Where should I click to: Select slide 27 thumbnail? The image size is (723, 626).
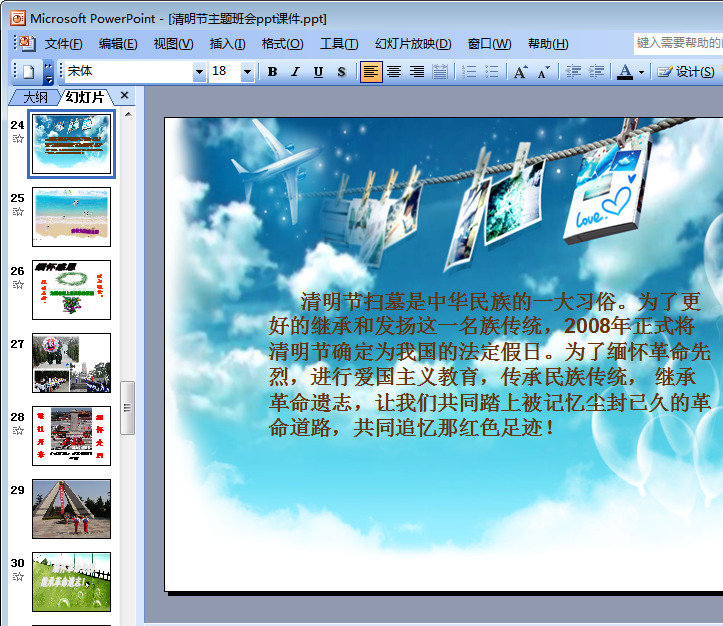(x=71, y=363)
